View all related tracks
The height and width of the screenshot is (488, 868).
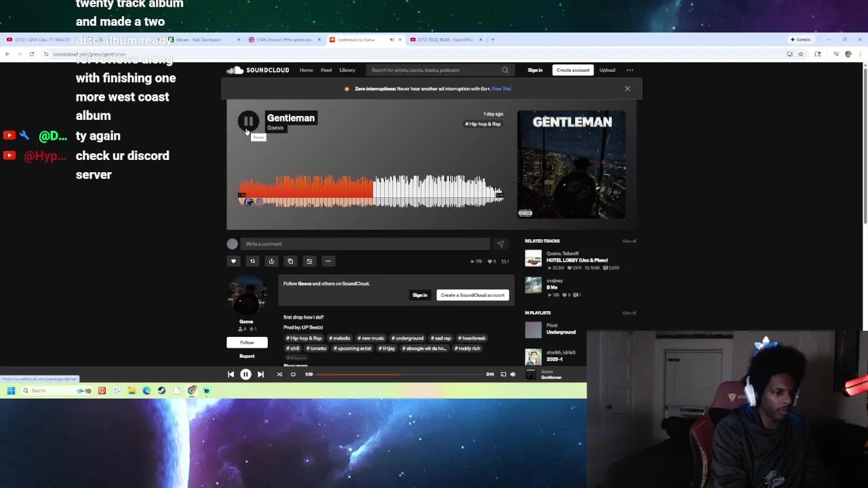pyautogui.click(x=629, y=241)
